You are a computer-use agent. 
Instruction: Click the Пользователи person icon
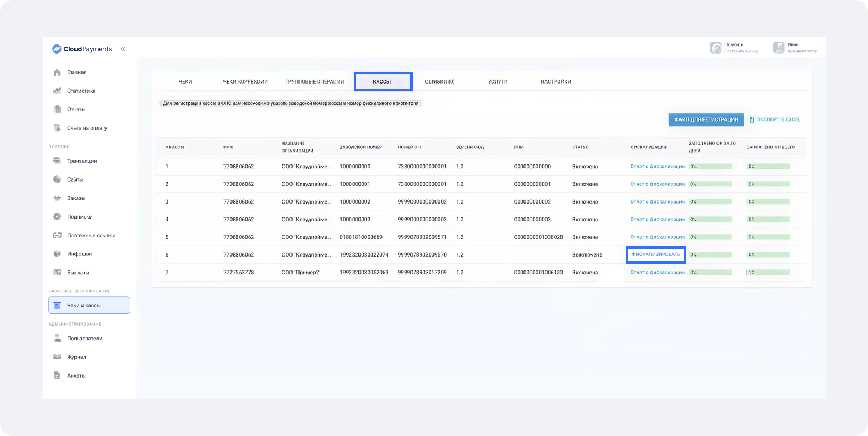(57, 339)
